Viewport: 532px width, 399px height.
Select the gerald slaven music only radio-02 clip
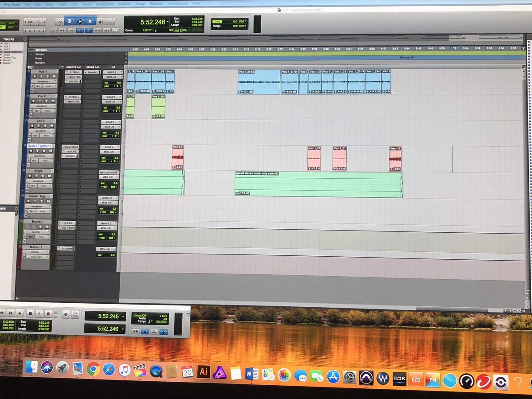(x=318, y=184)
